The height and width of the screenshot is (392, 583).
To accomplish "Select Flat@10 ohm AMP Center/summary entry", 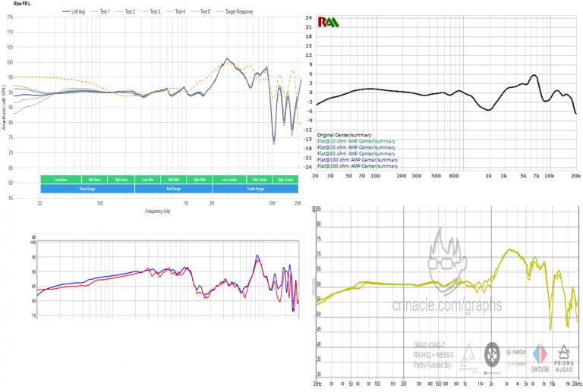I will (x=356, y=142).
